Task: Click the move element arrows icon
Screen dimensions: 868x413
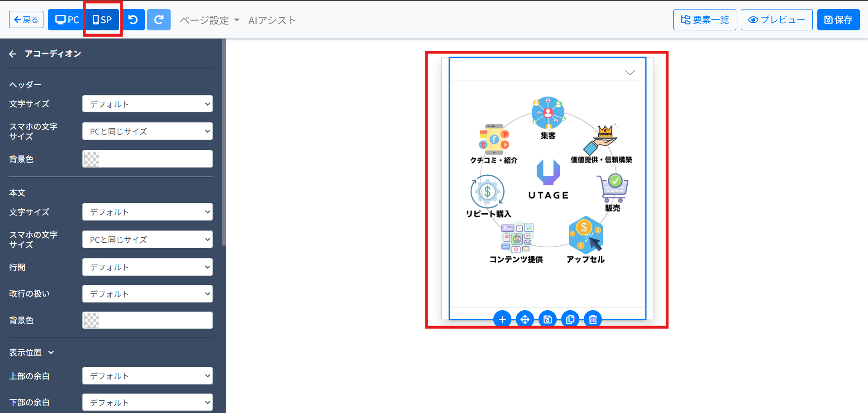Action: click(x=525, y=319)
